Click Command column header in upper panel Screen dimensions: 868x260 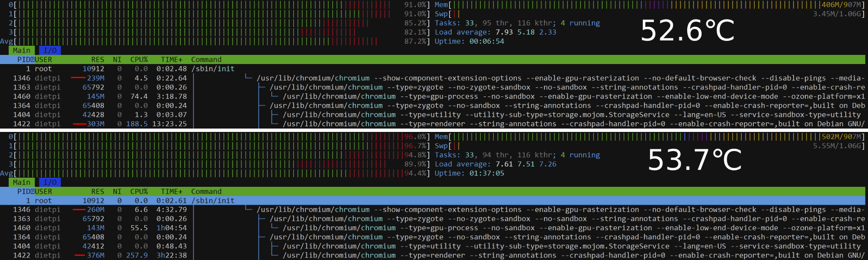click(206, 60)
